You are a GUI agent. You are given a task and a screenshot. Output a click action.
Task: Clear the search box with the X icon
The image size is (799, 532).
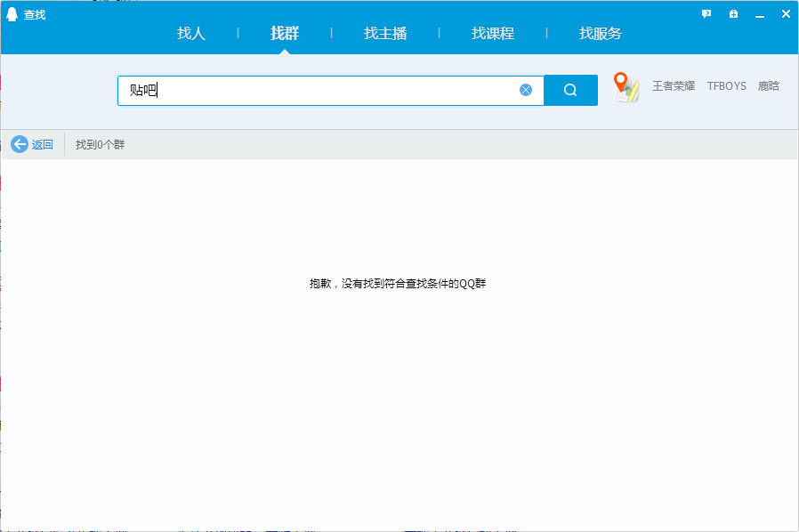point(525,90)
